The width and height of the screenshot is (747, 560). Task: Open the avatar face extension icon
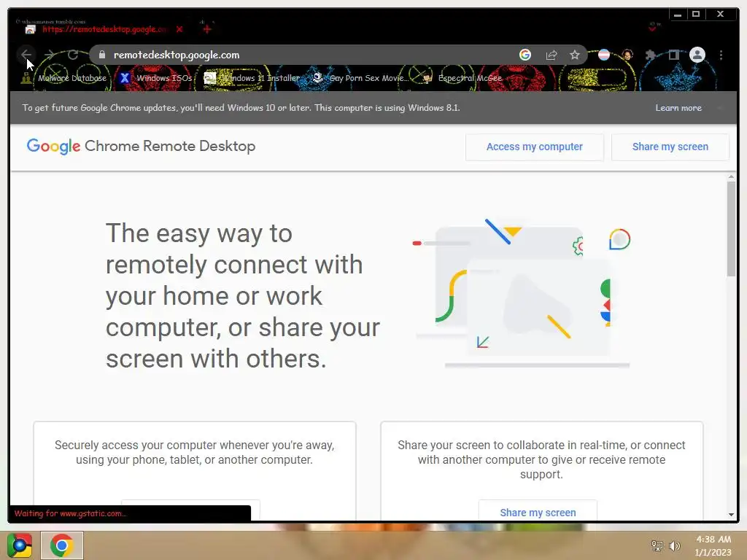click(627, 55)
